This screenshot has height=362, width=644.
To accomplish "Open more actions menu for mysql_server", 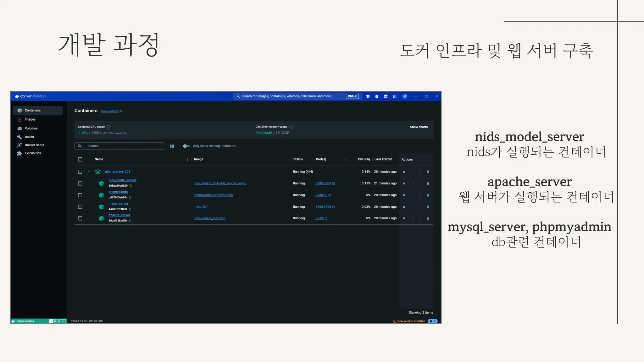I will point(413,207).
